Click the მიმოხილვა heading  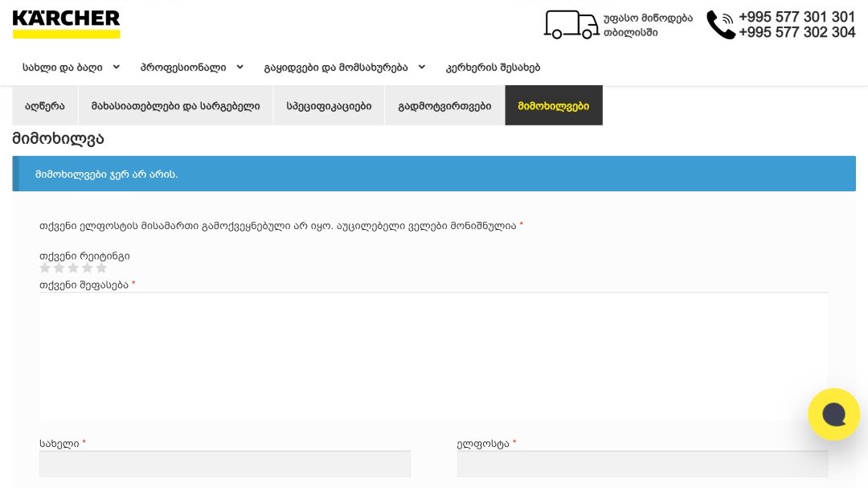pyautogui.click(x=58, y=138)
